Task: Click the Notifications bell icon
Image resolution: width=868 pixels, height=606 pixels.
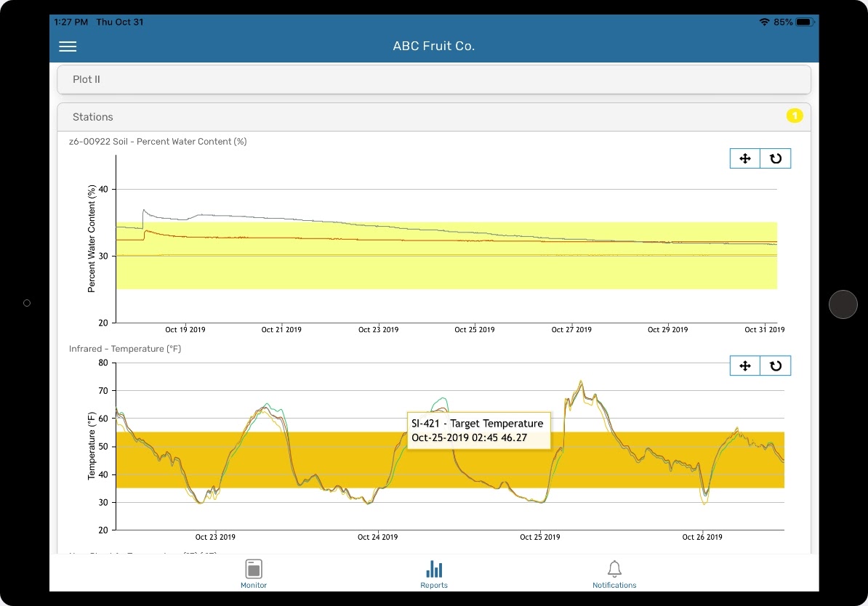Action: click(614, 569)
